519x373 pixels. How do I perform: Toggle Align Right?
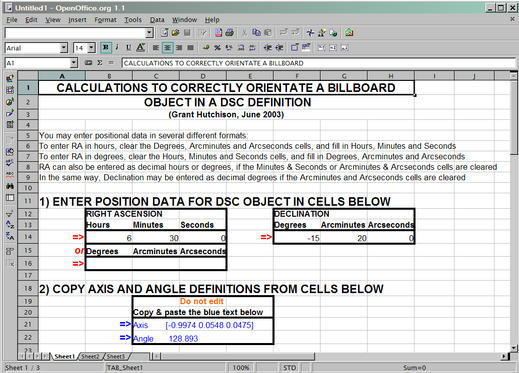[x=179, y=48]
